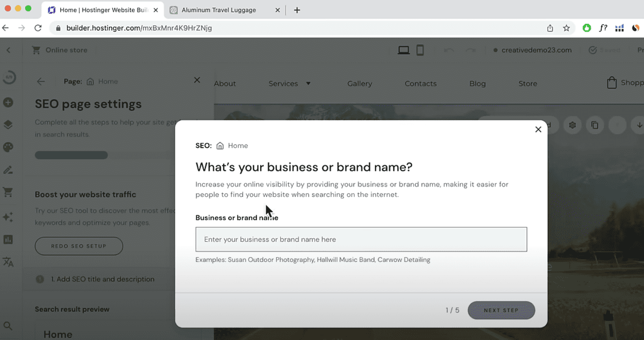644x340 pixels.
Task: Open the creativedemo23.com domain link
Action: (x=536, y=50)
